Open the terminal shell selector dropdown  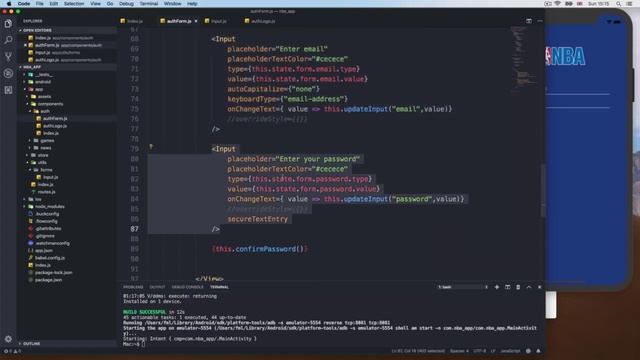(462, 287)
